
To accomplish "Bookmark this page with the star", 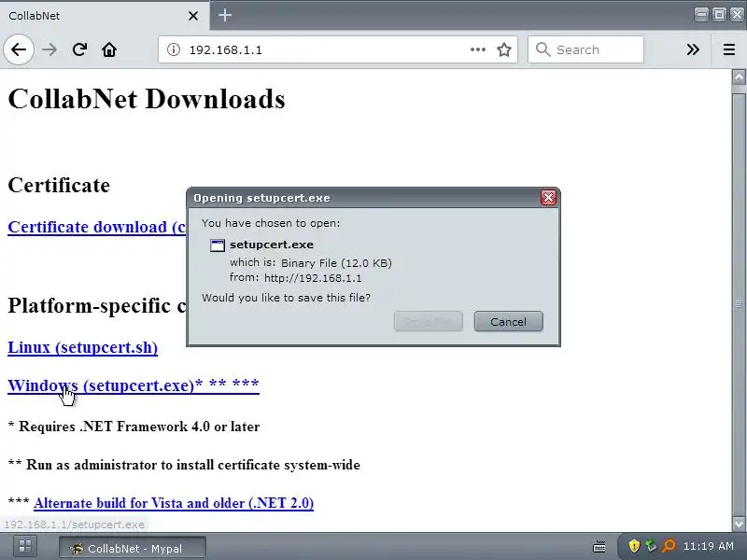I will click(x=504, y=49).
